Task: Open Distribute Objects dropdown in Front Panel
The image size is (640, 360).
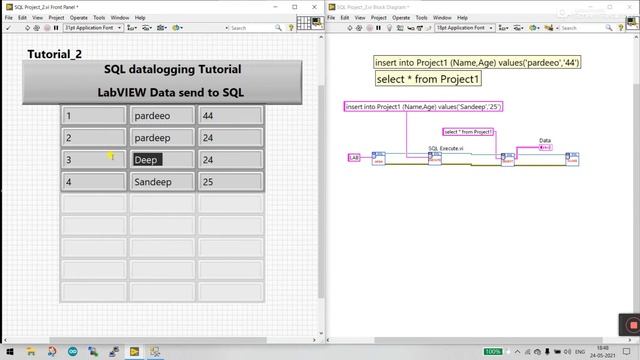Action: [x=147, y=28]
